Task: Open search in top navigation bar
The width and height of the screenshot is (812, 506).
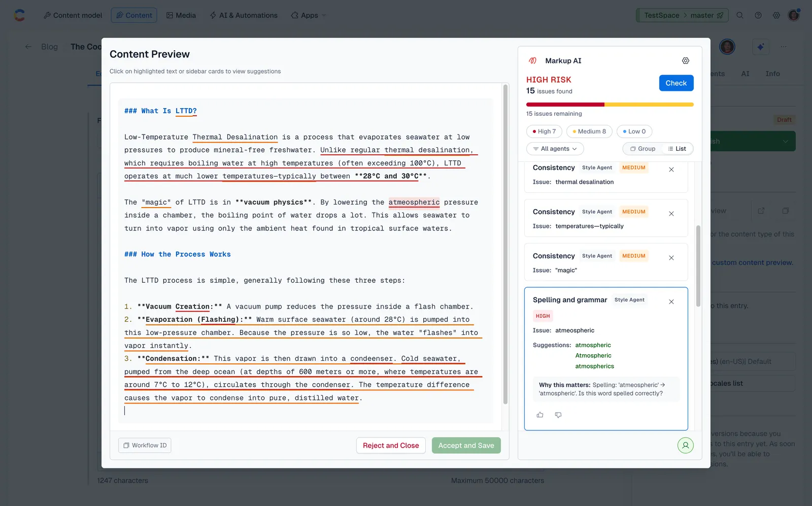Action: pos(740,15)
